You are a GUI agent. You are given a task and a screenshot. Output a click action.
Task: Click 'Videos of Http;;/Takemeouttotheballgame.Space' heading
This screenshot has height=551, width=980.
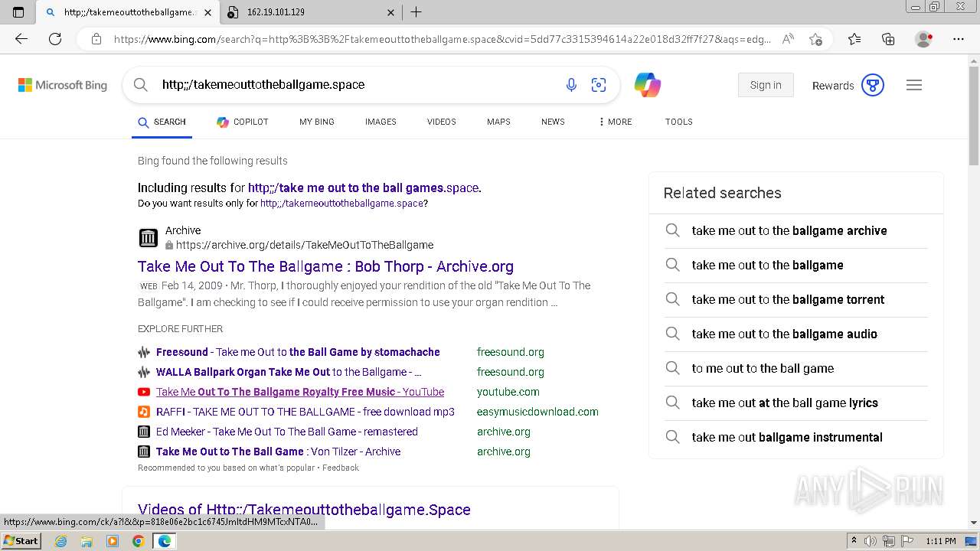pos(304,510)
